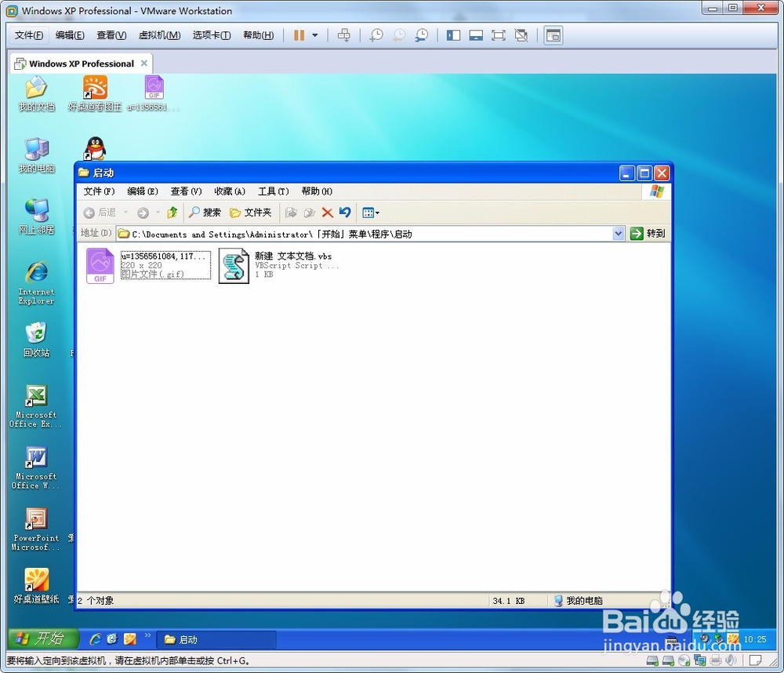Go up one folder level
The height and width of the screenshot is (673, 784).
point(172,213)
